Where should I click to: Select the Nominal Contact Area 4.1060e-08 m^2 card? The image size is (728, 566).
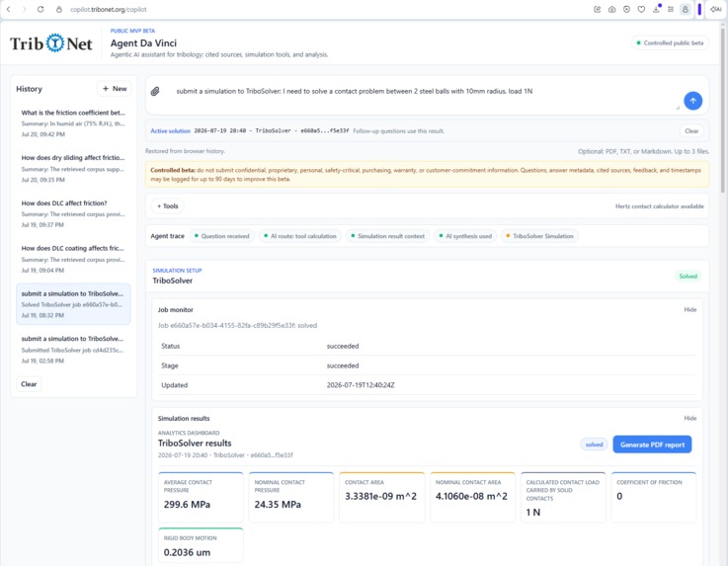tap(472, 497)
